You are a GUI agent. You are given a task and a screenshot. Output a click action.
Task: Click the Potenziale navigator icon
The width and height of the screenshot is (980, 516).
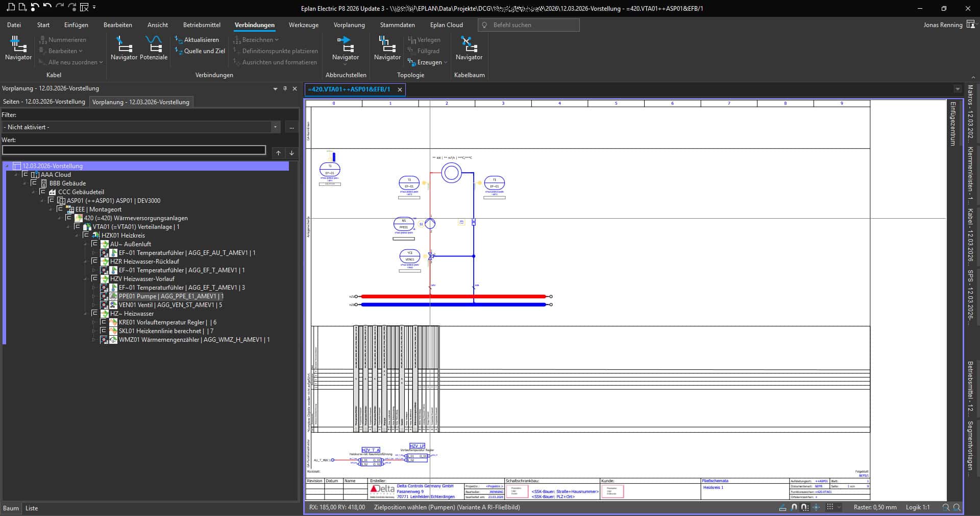point(153,48)
